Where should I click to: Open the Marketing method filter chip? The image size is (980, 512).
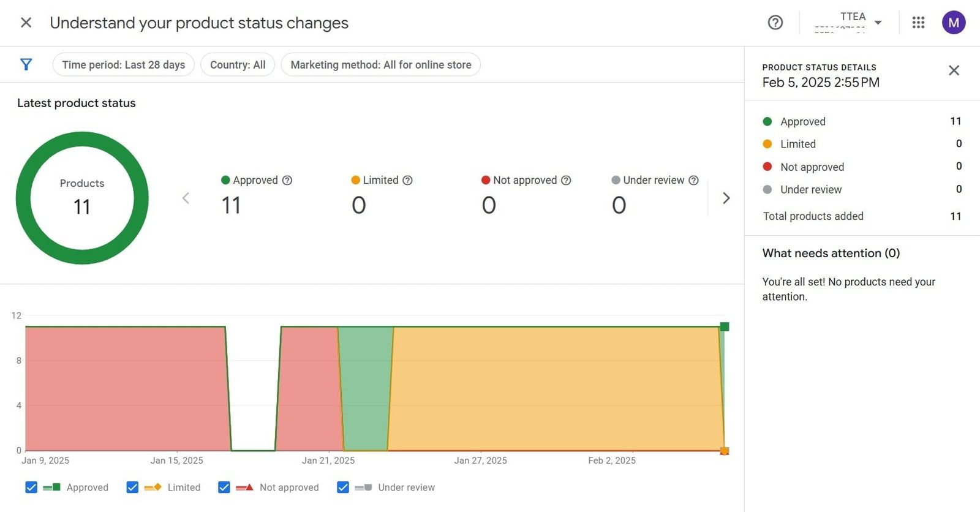tap(380, 65)
